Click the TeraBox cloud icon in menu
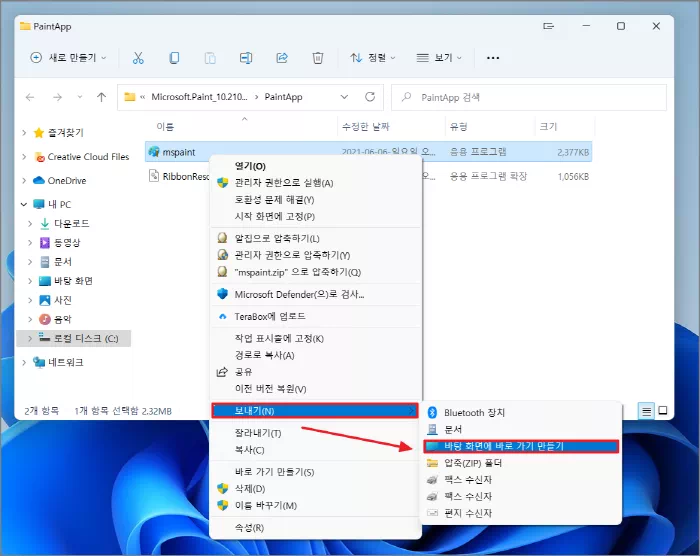Screen dimensions: 700x556 tap(222, 317)
